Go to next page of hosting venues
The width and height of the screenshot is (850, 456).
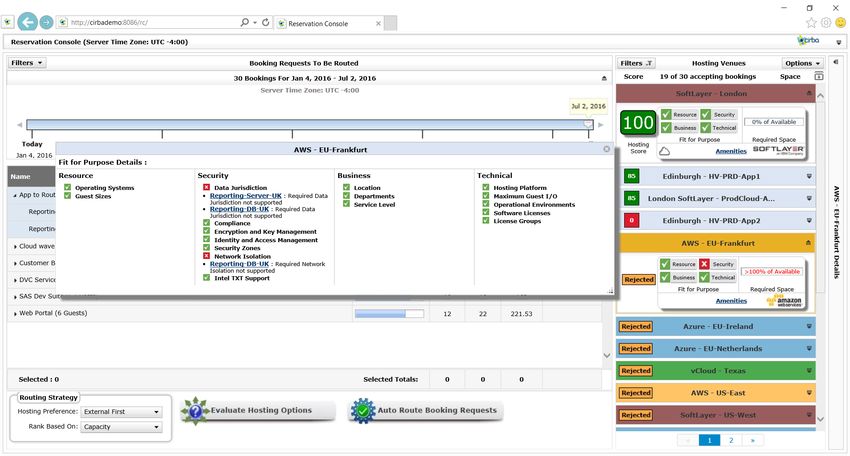click(x=752, y=440)
